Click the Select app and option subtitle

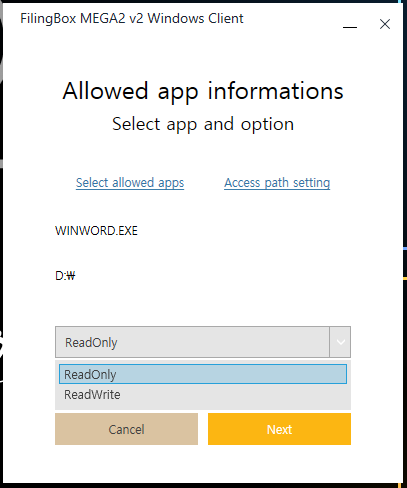[203, 124]
